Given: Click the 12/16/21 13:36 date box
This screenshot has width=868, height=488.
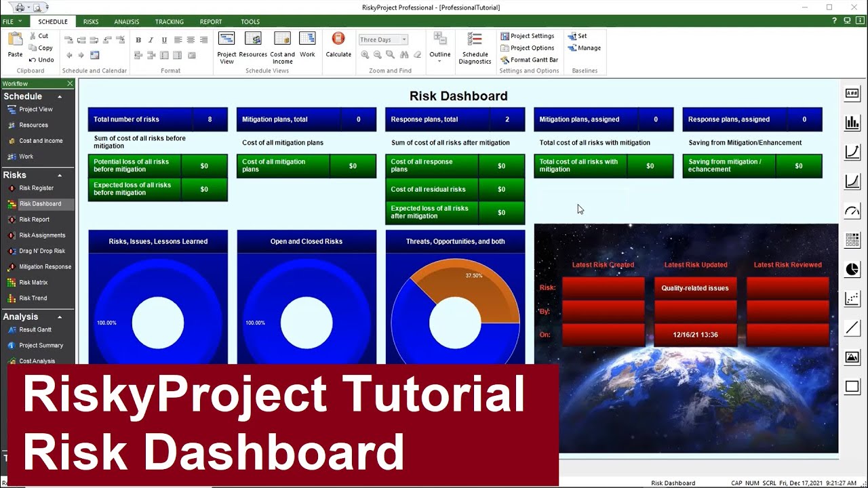Looking at the screenshot, I should pyautogui.click(x=695, y=335).
